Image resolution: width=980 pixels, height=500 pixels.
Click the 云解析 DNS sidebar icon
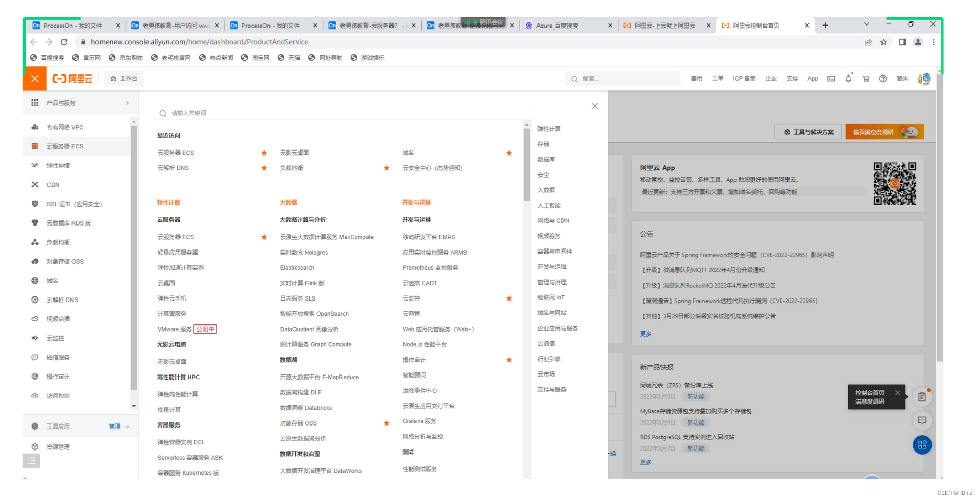pos(35,300)
